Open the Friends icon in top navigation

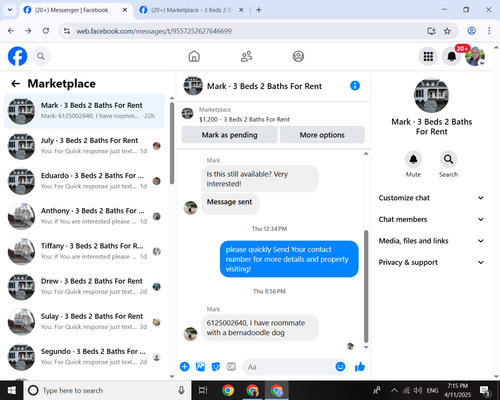tap(246, 56)
